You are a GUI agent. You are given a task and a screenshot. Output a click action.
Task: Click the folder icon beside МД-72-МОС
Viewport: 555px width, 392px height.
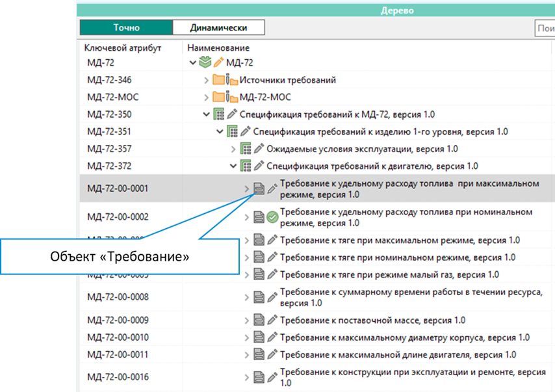pos(218,97)
